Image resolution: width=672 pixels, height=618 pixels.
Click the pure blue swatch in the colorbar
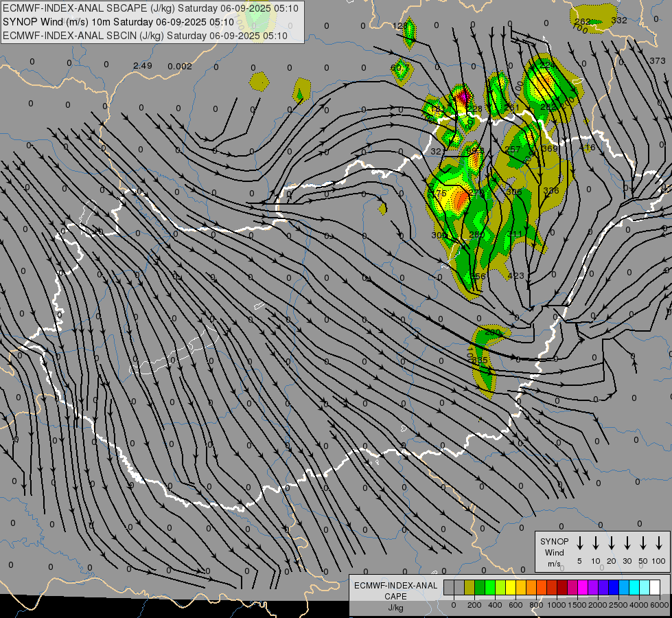(x=614, y=588)
